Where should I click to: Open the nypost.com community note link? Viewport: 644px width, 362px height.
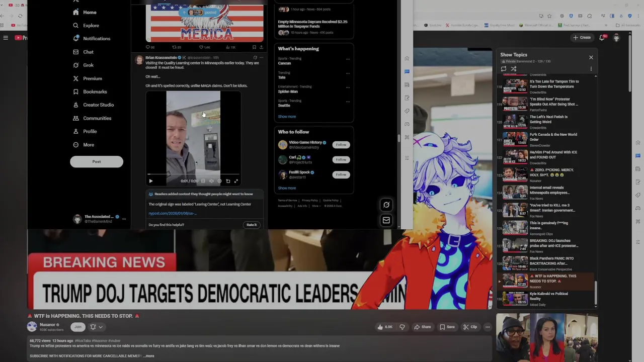coord(172,213)
